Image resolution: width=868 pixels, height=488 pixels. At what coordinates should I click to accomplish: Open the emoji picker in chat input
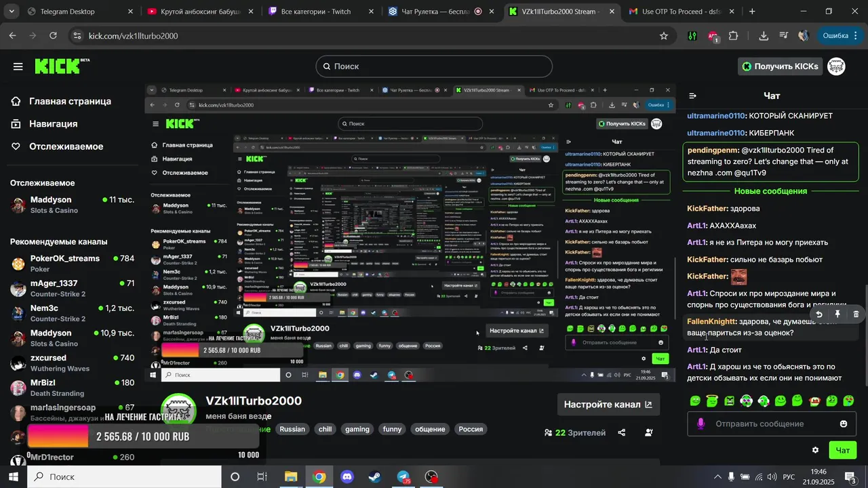click(844, 424)
